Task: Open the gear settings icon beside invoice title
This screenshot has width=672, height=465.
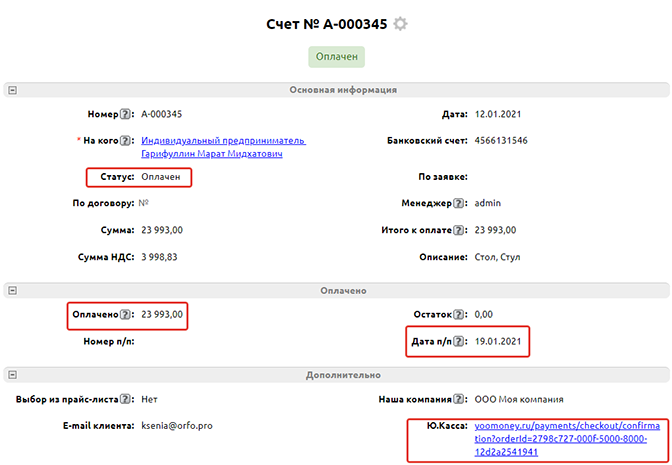Action: click(401, 23)
